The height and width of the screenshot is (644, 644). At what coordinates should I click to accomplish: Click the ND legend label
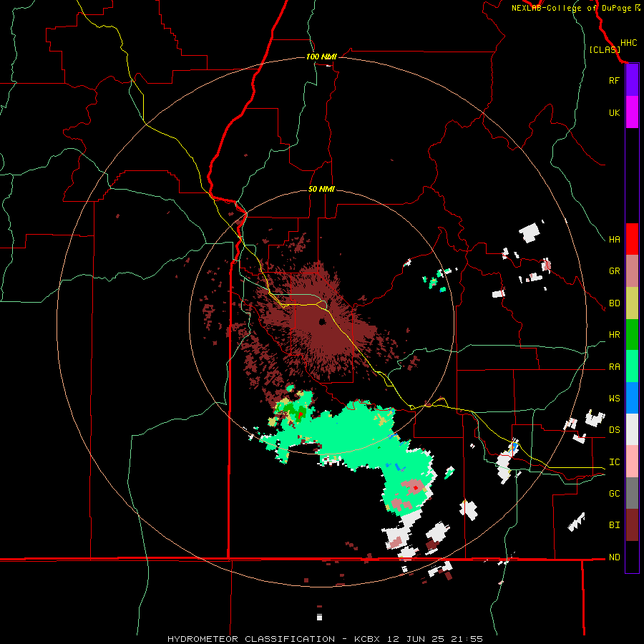(614, 557)
